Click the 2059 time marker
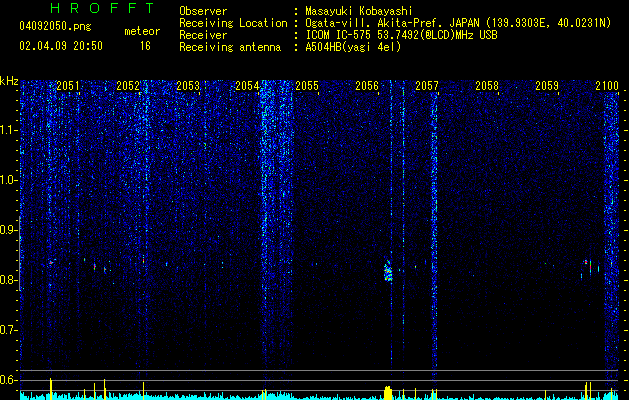Screen dimensions: 629x400 [547, 86]
